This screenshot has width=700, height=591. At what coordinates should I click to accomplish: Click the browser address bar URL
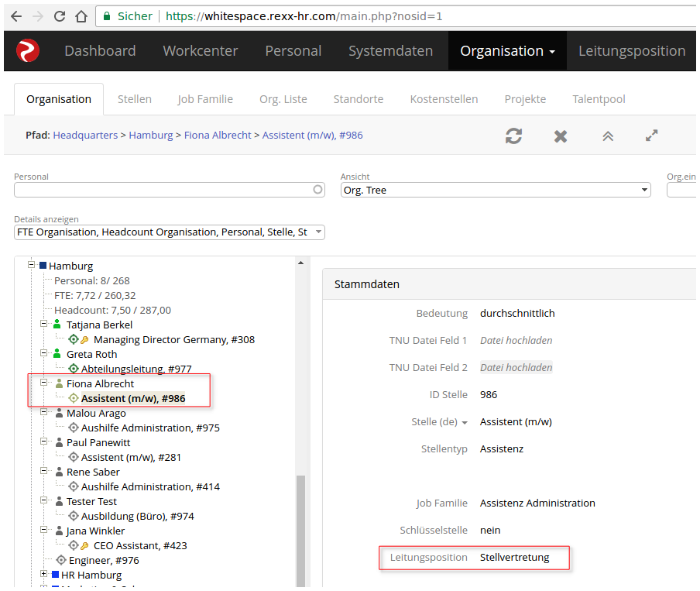pos(304,16)
